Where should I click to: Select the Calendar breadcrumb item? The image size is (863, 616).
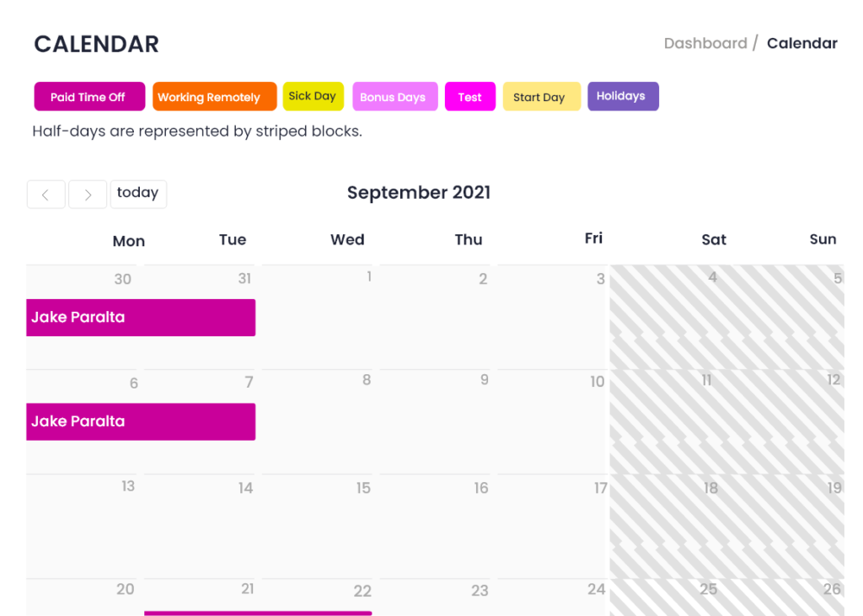pyautogui.click(x=801, y=43)
